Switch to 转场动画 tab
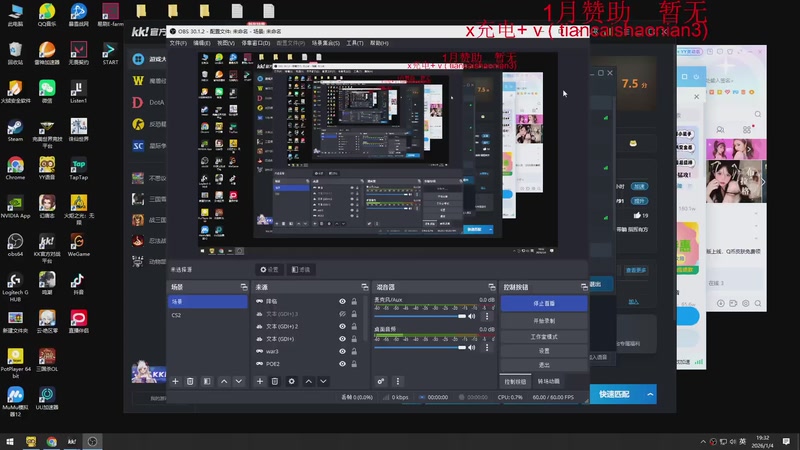Screen dimensions: 800x450 [x=548, y=382]
